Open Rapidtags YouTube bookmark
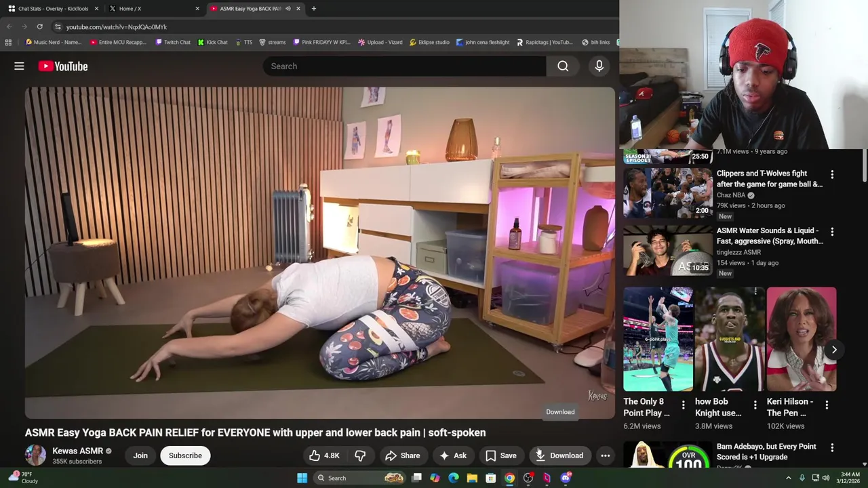 pyautogui.click(x=545, y=42)
